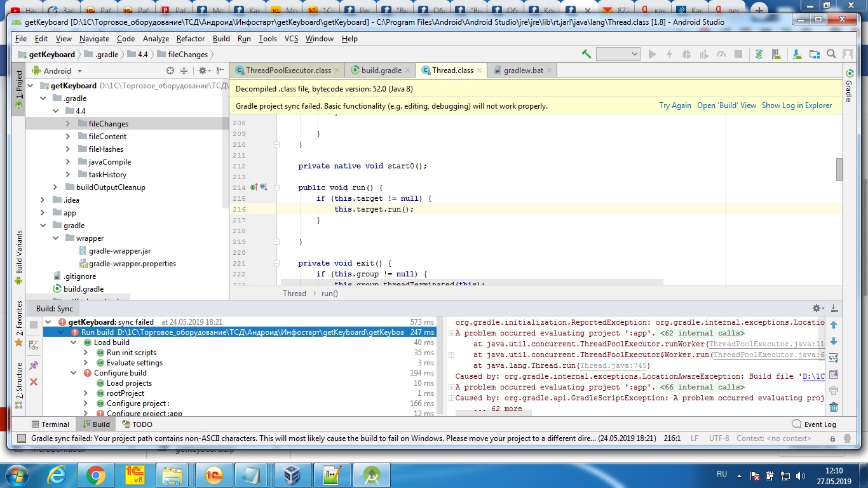Open the SDK Manager icon
Screen dimensions: 868x488
797,54
